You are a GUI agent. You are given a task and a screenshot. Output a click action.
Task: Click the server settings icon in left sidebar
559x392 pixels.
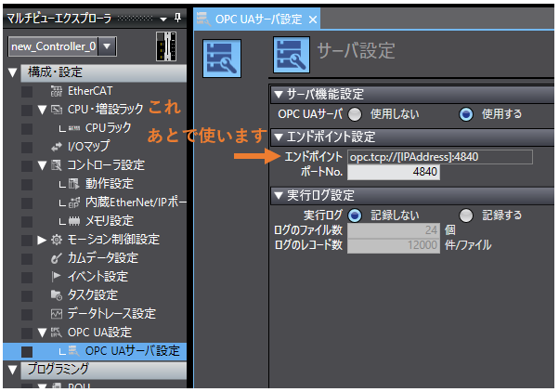click(222, 59)
